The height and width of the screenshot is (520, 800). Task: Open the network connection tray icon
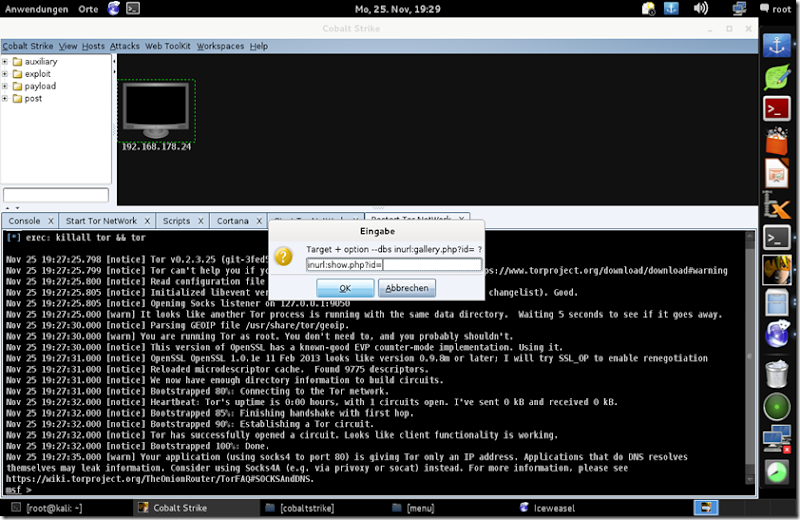point(739,8)
